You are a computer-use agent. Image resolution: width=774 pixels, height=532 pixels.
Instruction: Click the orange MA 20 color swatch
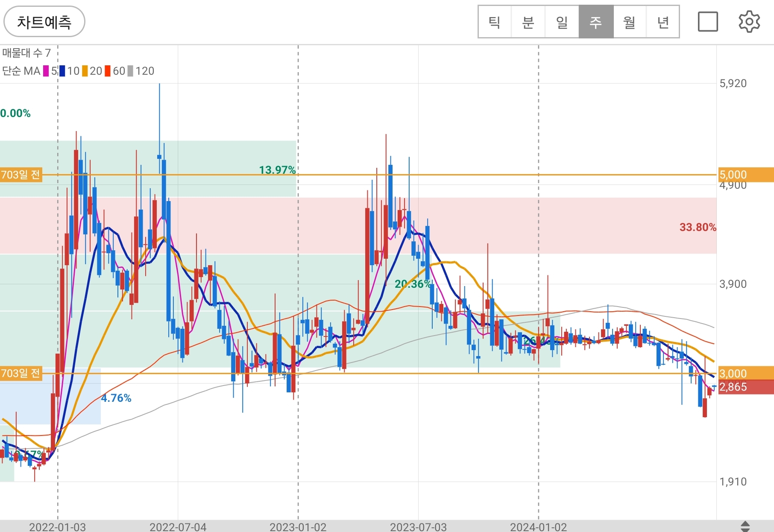click(x=85, y=71)
